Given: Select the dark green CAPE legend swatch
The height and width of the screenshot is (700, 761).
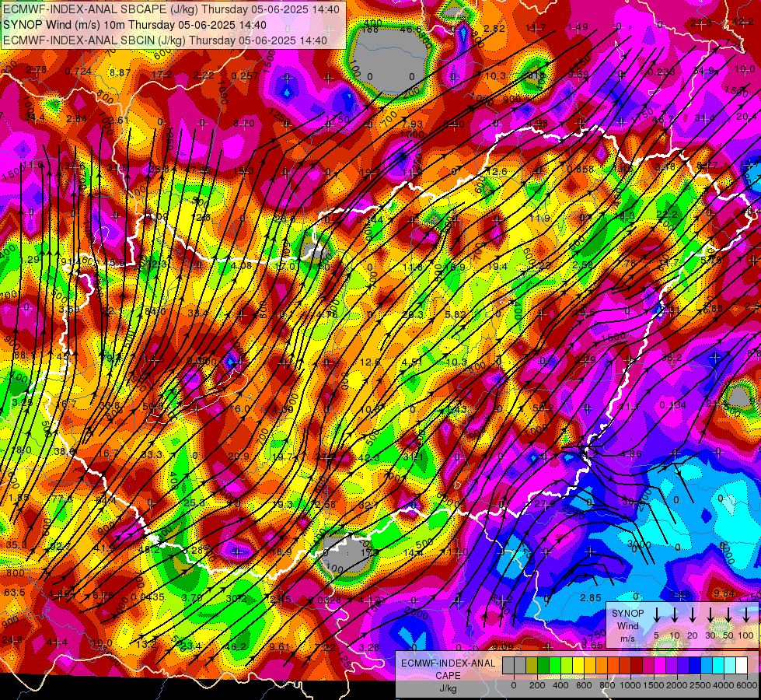Looking at the screenshot, I should pyautogui.click(x=543, y=666).
